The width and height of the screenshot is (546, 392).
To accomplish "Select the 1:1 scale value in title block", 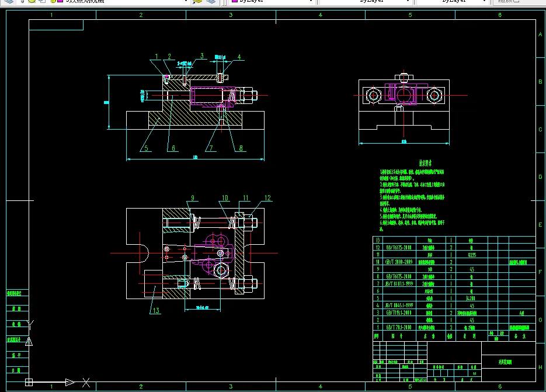I will coord(474,373).
